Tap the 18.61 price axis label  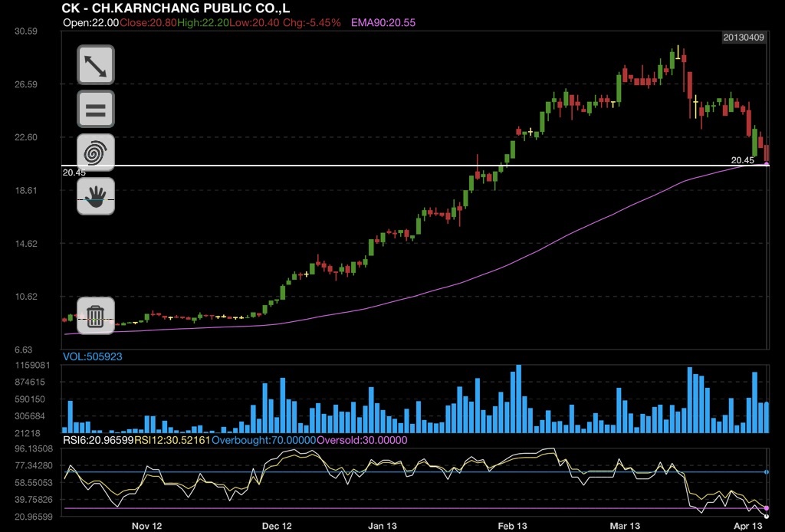[26, 191]
